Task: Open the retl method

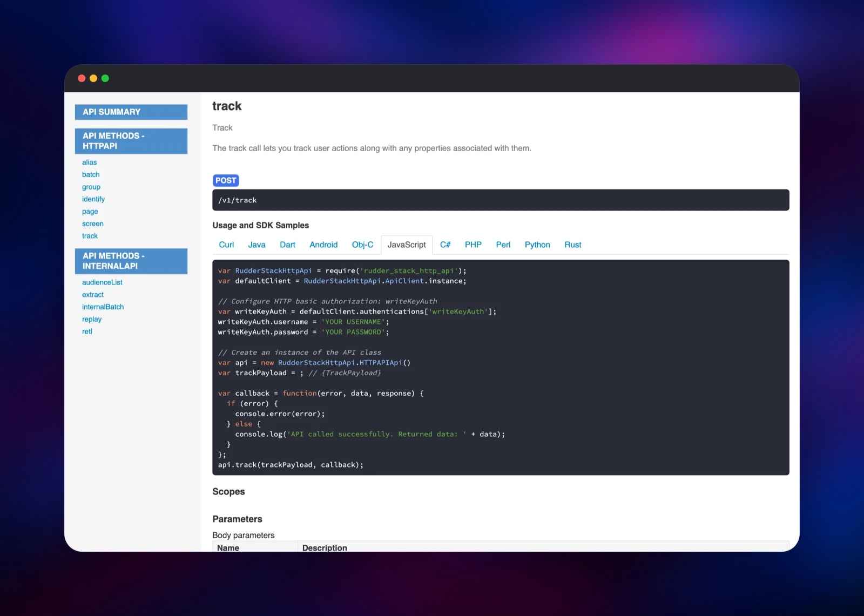Action: click(87, 331)
